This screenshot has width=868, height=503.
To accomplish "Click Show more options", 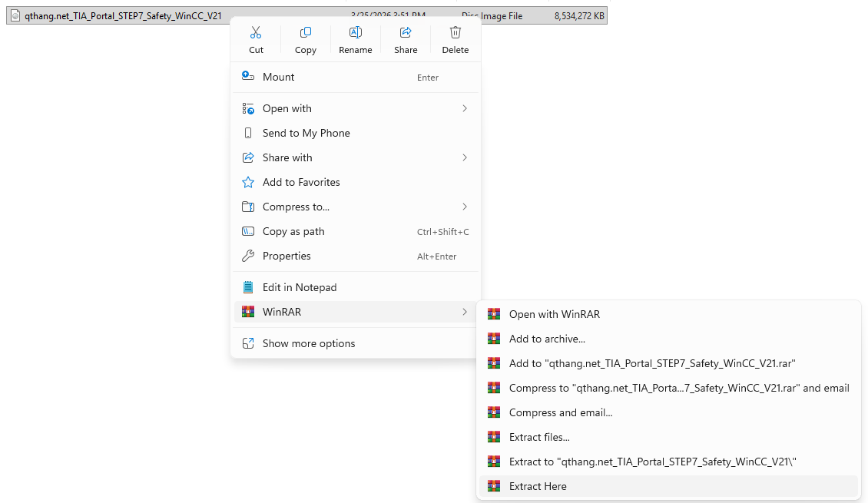I will pyautogui.click(x=309, y=343).
